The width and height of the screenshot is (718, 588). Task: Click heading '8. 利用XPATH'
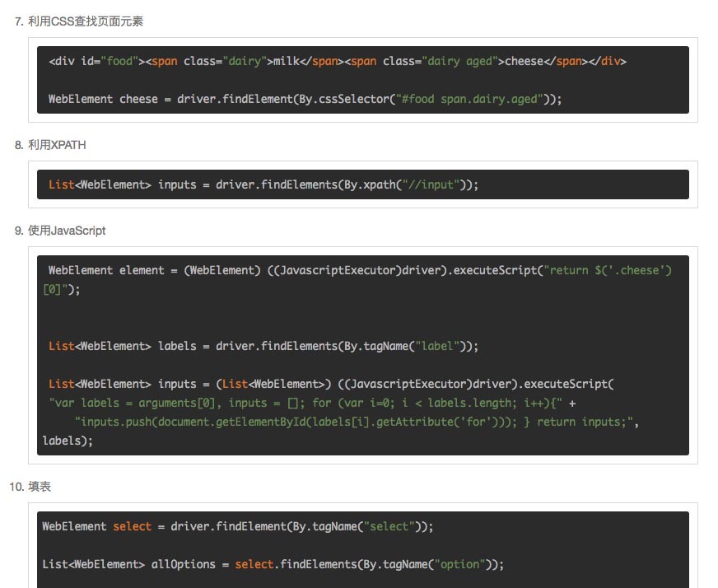click(50, 145)
